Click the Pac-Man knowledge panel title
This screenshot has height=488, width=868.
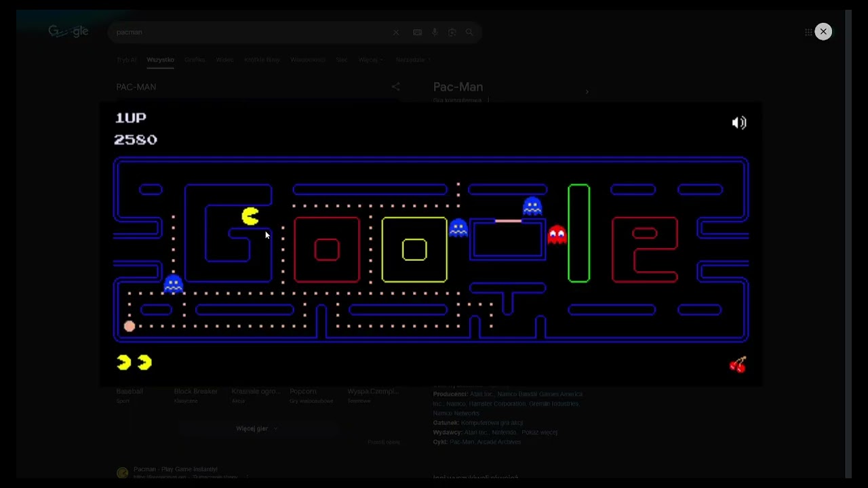click(x=458, y=87)
